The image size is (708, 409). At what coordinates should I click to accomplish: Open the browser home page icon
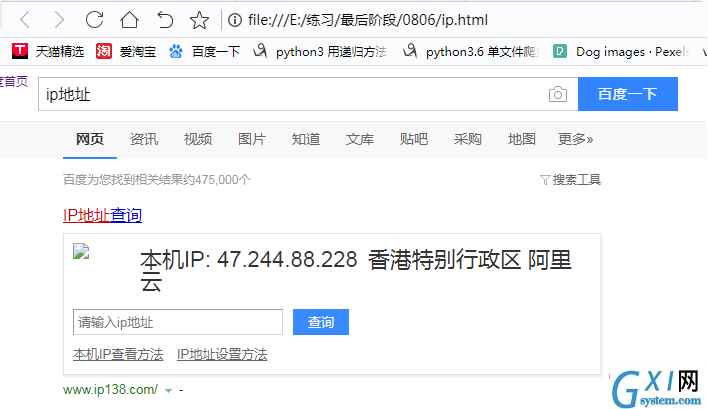[x=129, y=19]
